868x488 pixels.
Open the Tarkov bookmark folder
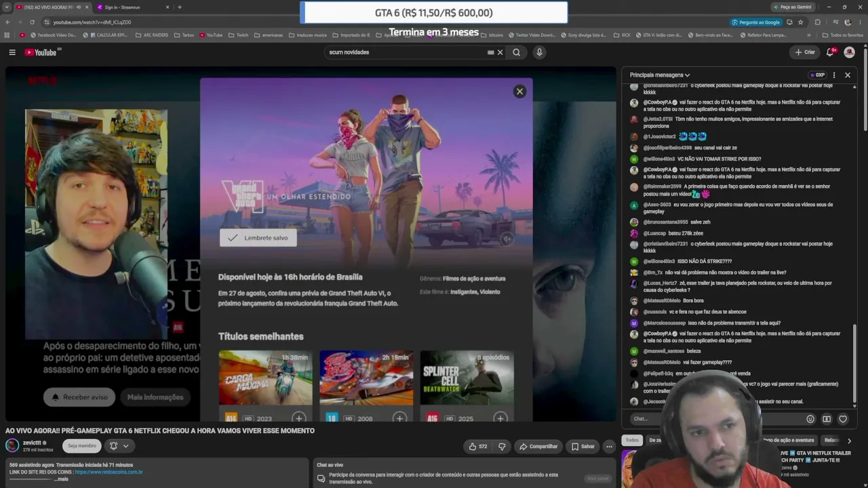(184, 35)
